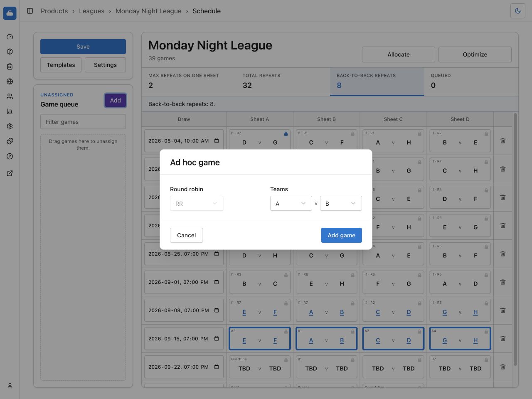The image size is (532, 399).
Task: Toggle the lock on the A v D game
Action: tap(486, 275)
